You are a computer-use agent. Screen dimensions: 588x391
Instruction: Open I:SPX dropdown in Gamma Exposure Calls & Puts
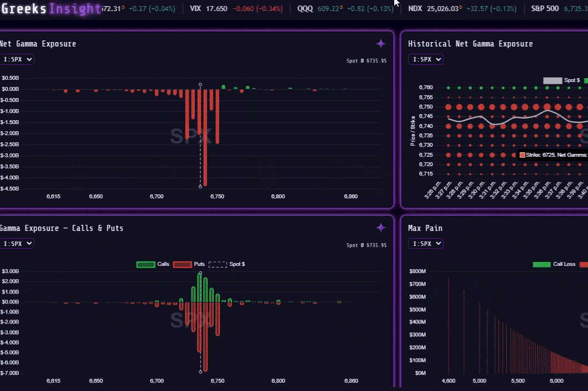tap(17, 243)
